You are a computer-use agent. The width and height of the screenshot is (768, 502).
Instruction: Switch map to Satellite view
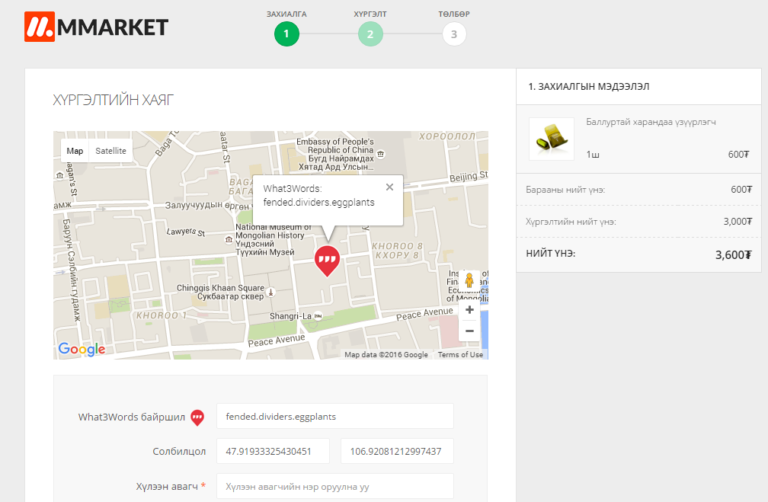tap(111, 151)
